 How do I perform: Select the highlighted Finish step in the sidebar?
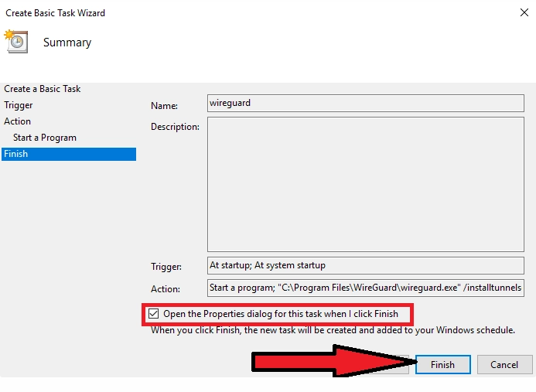point(16,154)
